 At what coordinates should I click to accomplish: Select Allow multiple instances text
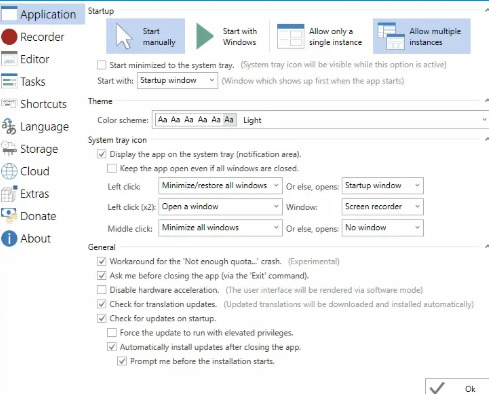[x=435, y=37]
